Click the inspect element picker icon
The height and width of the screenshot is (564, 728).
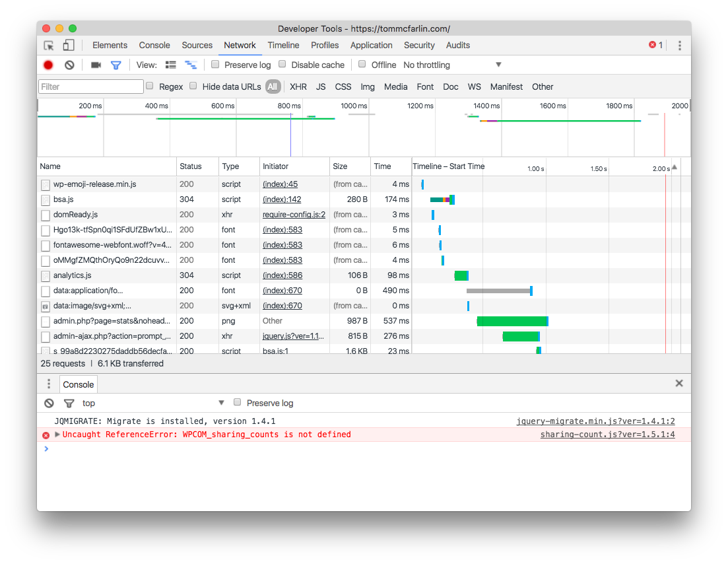coord(49,46)
